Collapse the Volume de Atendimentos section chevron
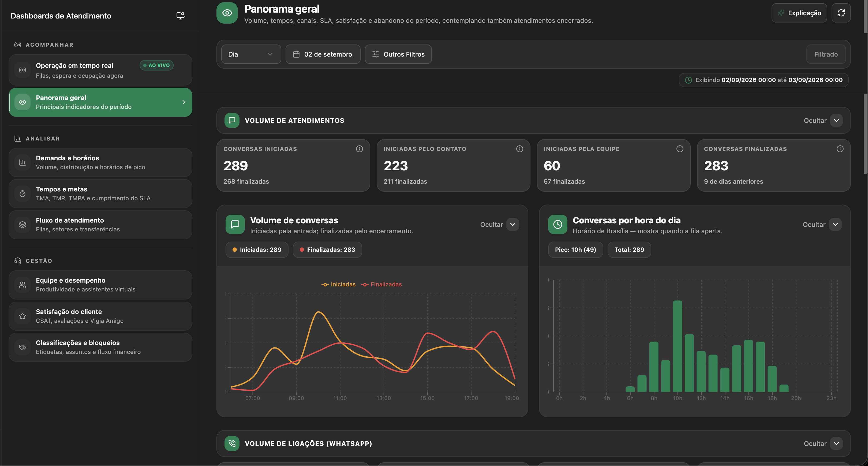This screenshot has height=466, width=868. tap(836, 120)
